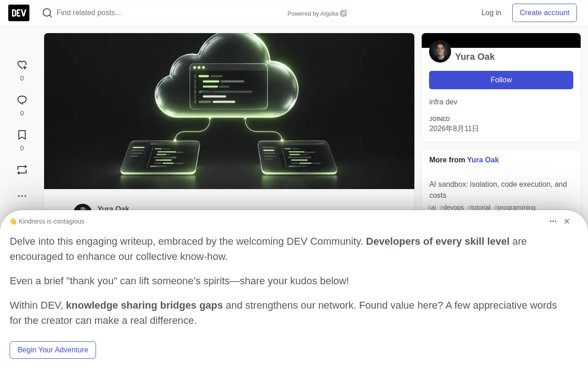The image size is (588, 368).
Task: Open the banner options ellipsis menu
Action: [x=553, y=221]
